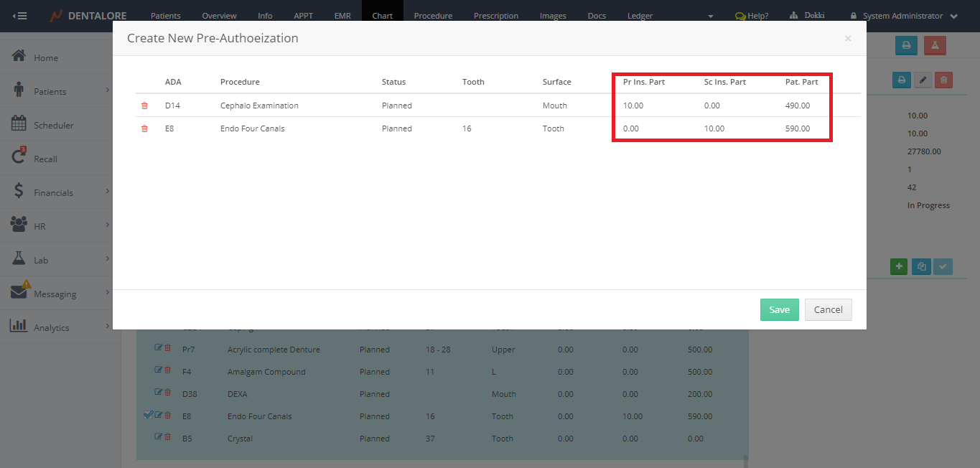Cancel the pre-authorization dialog
The height and width of the screenshot is (468, 980).
tap(828, 309)
